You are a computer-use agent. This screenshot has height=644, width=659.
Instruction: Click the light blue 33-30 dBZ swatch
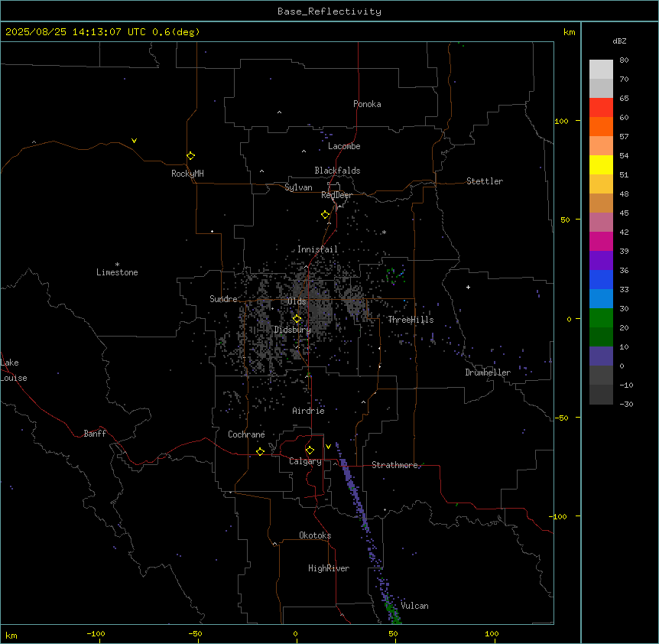601,299
